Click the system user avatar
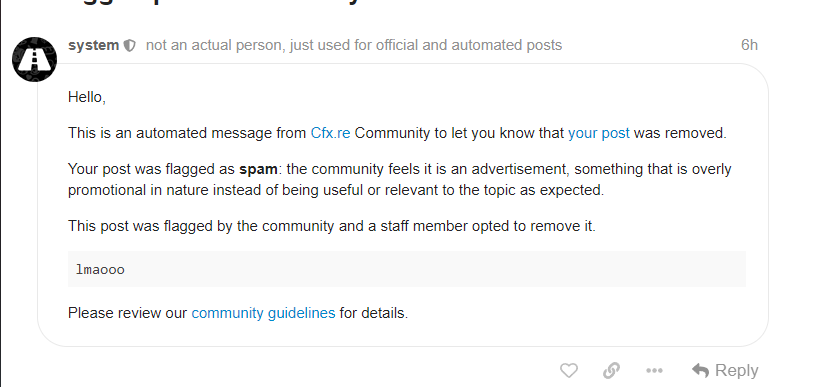Image resolution: width=818 pixels, height=387 pixels. [x=34, y=59]
